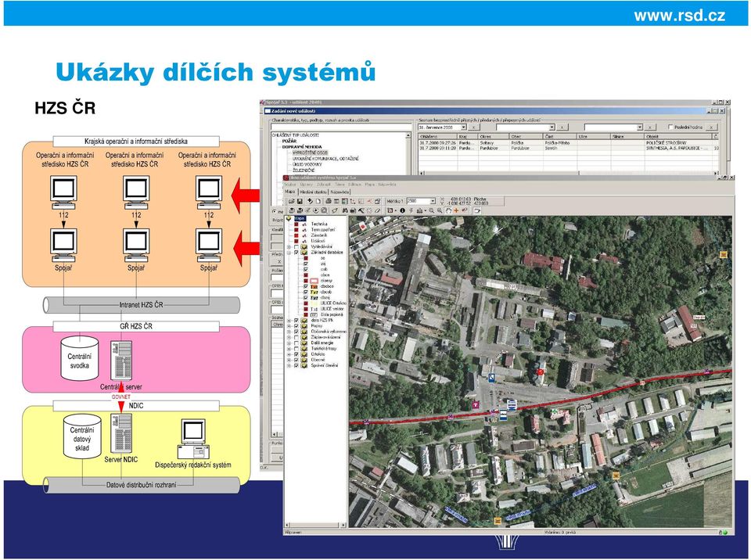
Task: Expand the Záplavová území node
Action: [x=289, y=337]
